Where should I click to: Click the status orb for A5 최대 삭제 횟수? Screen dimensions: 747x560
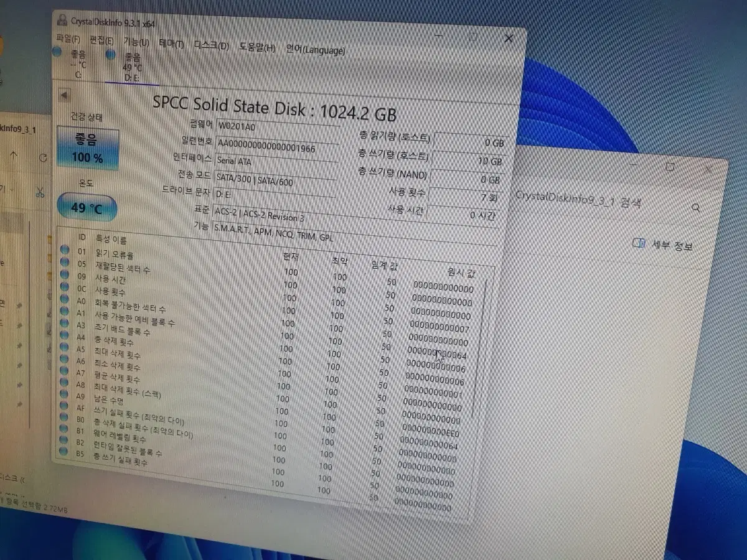coord(64,348)
